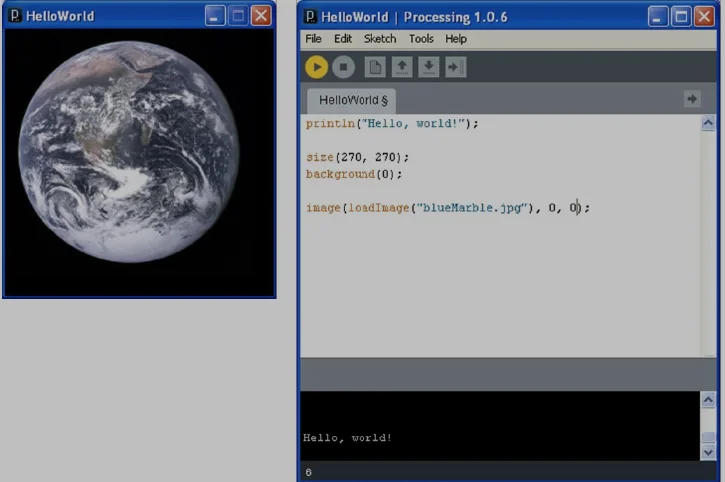Click the image(loadImage(...)) code line

[448, 208]
